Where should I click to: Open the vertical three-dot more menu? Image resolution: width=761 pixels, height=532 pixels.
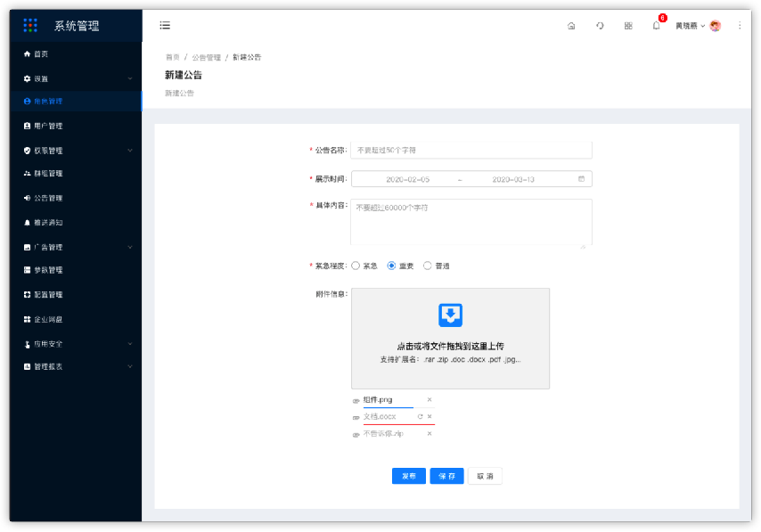[x=740, y=26]
